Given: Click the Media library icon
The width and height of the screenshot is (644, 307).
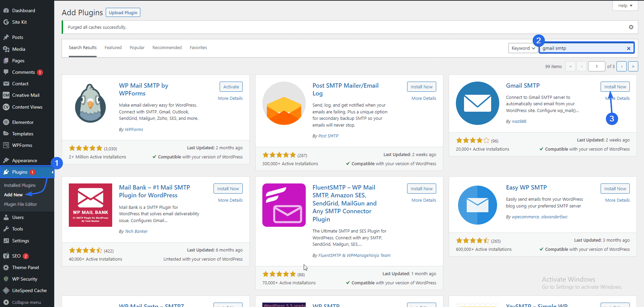Looking at the screenshot, I should pyautogui.click(x=6, y=49).
